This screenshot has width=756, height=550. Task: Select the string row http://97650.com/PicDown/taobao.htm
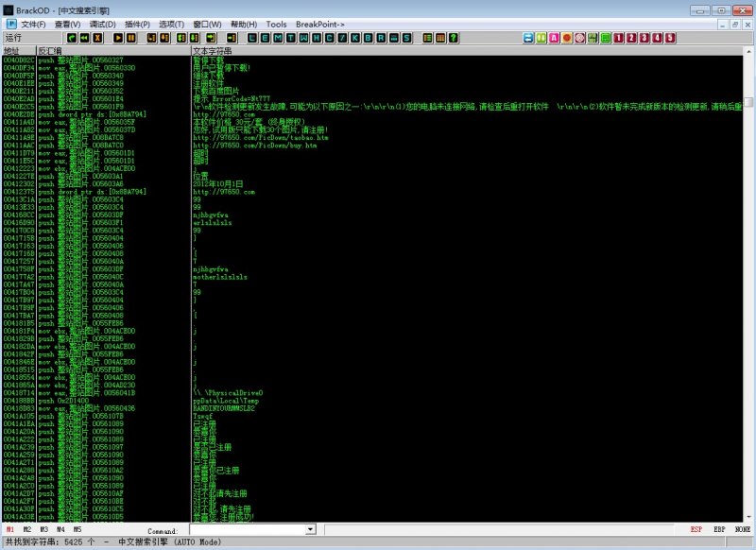(261, 137)
